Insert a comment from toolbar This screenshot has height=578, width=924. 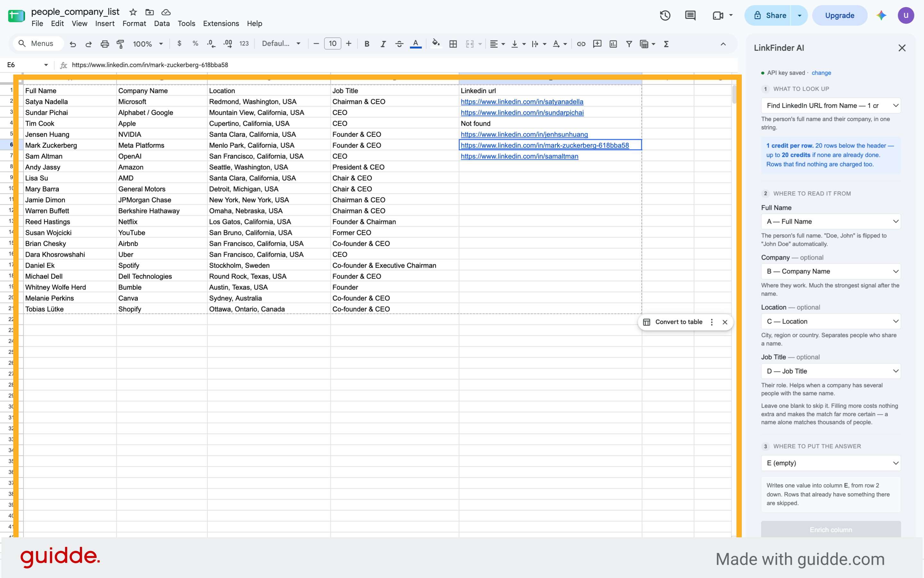597,44
